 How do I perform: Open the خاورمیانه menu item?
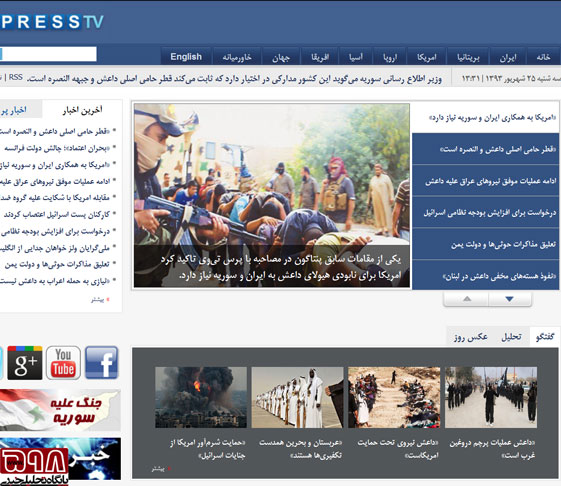[x=237, y=57]
